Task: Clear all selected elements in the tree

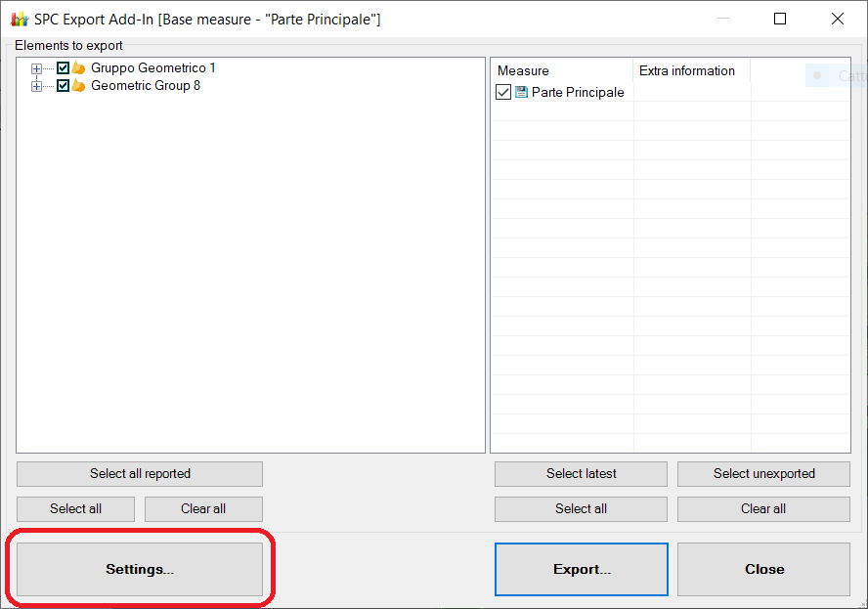Action: pos(203,508)
